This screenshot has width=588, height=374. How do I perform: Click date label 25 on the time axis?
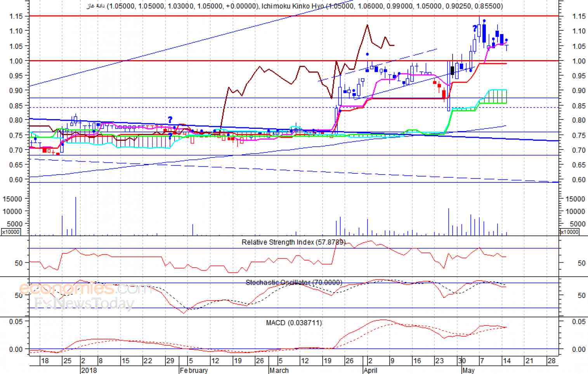68,361
